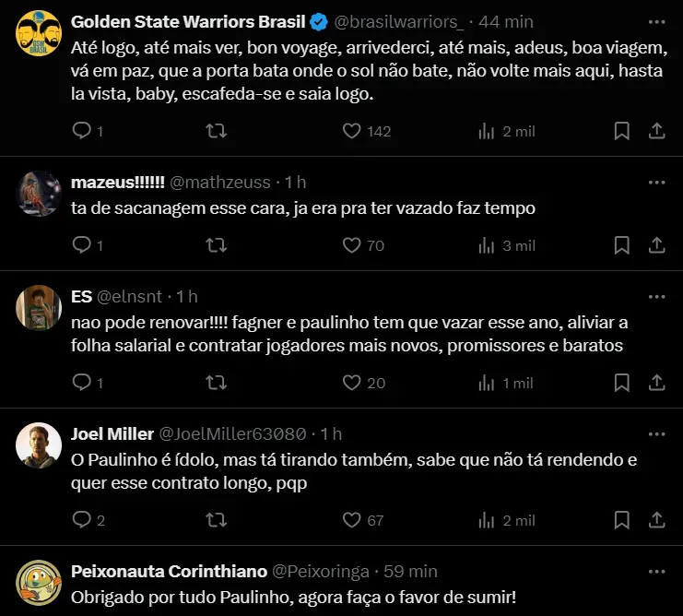Viewport: 683px width, 616px height.
Task: Bookmark the Golden State Warriors Brasil tweet
Action: click(622, 131)
